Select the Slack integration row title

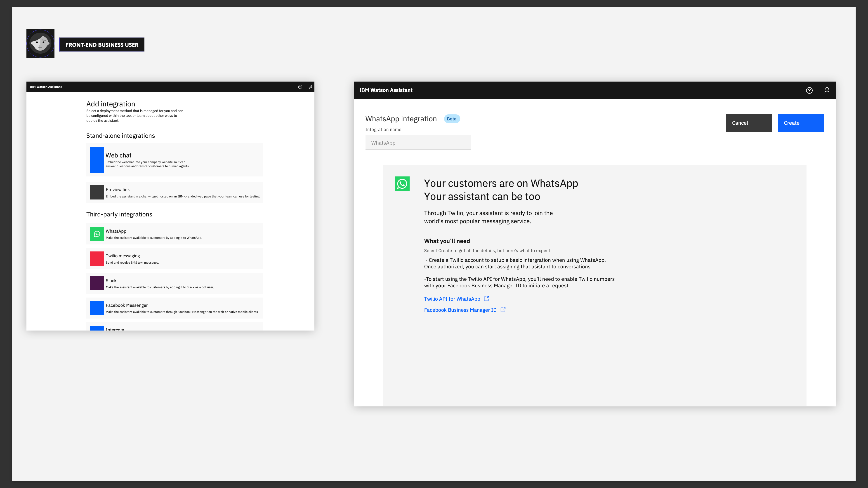point(111,281)
